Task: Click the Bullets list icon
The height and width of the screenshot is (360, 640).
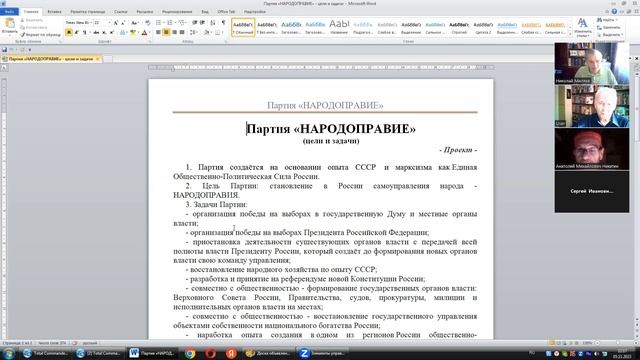Action: [159, 22]
